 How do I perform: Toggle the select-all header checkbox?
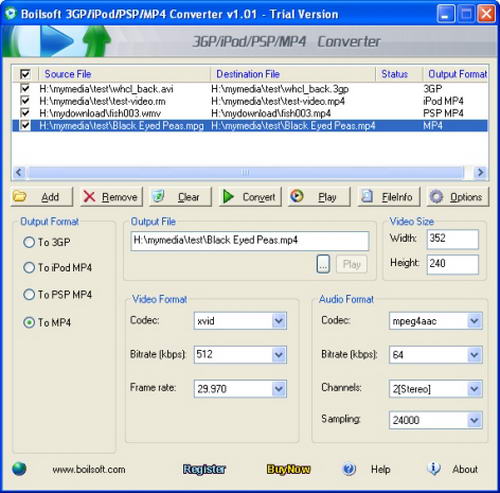point(25,74)
